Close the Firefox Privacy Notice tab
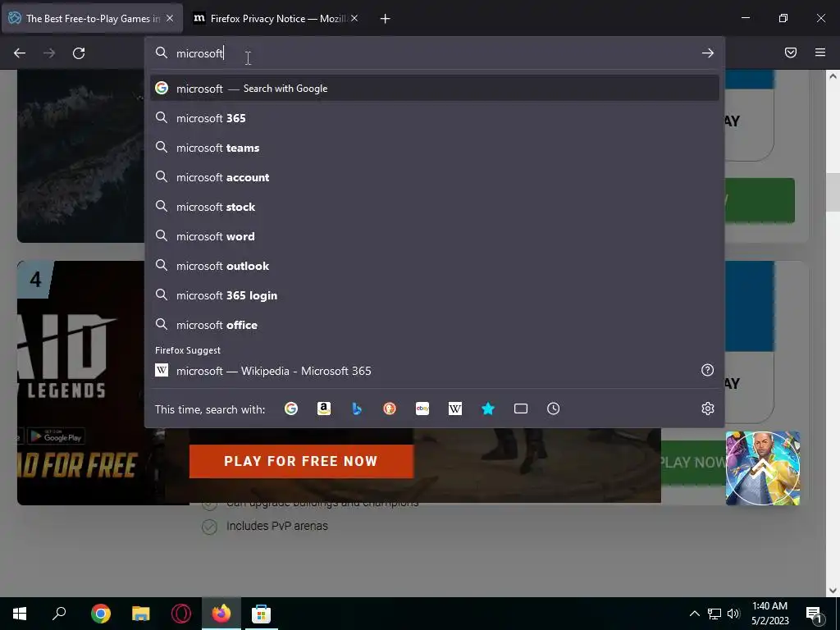The image size is (840, 630). click(x=354, y=18)
